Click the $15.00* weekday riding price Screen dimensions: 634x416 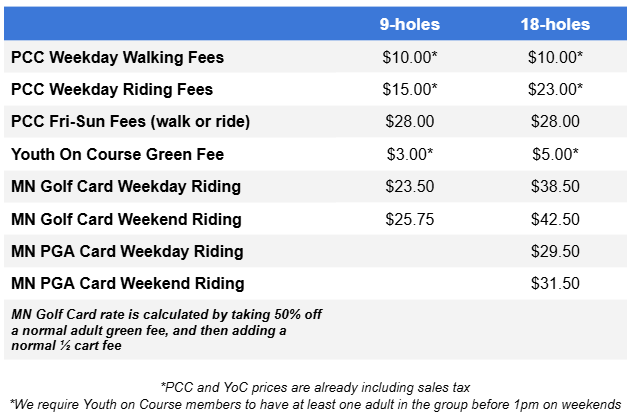coord(410,89)
